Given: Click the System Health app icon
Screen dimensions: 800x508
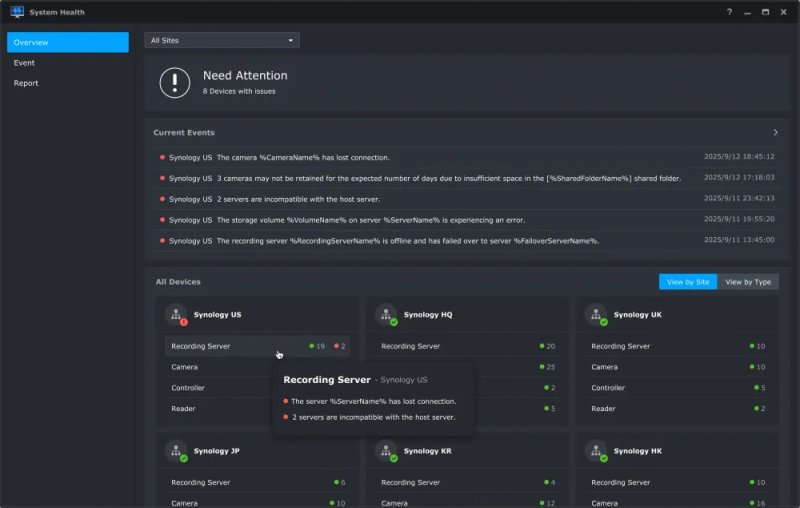Looking at the screenshot, I should point(17,12).
